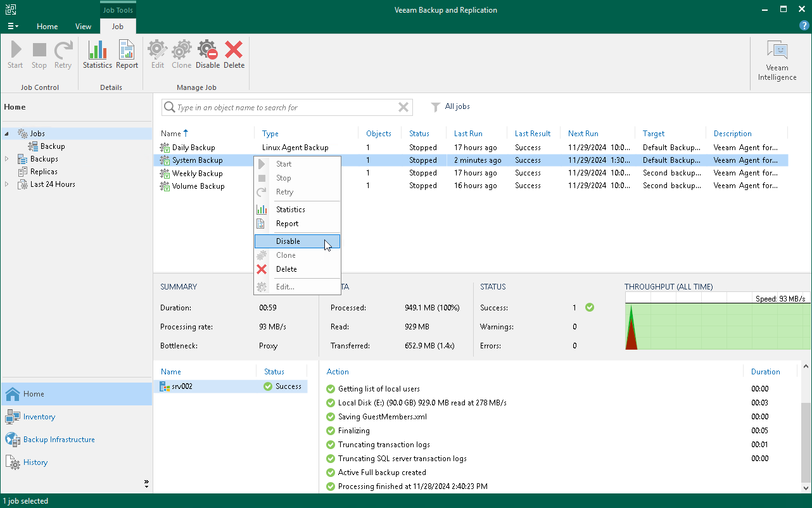Screen dimensions: 812x508
Task: Expand navigation pane overflow chevrons
Action: click(x=146, y=483)
